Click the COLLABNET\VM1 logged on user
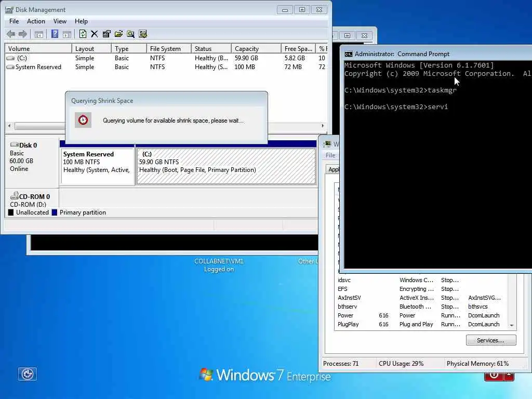The image size is (532, 399). pos(219,265)
